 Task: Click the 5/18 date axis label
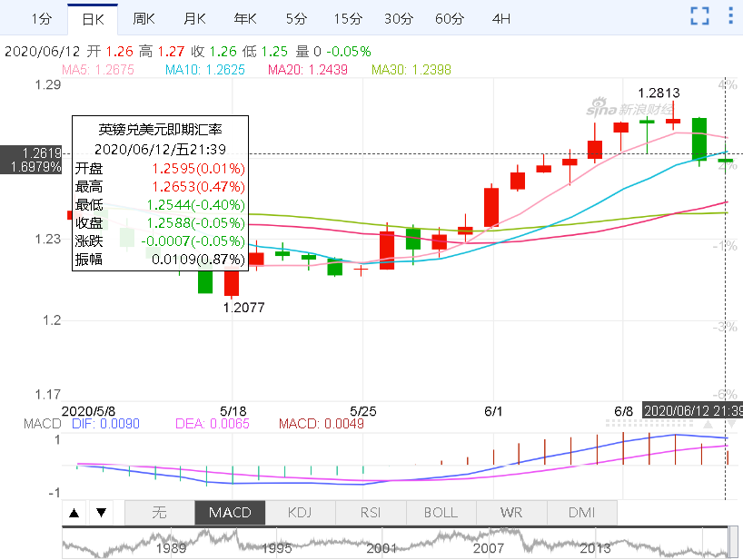tap(233, 411)
